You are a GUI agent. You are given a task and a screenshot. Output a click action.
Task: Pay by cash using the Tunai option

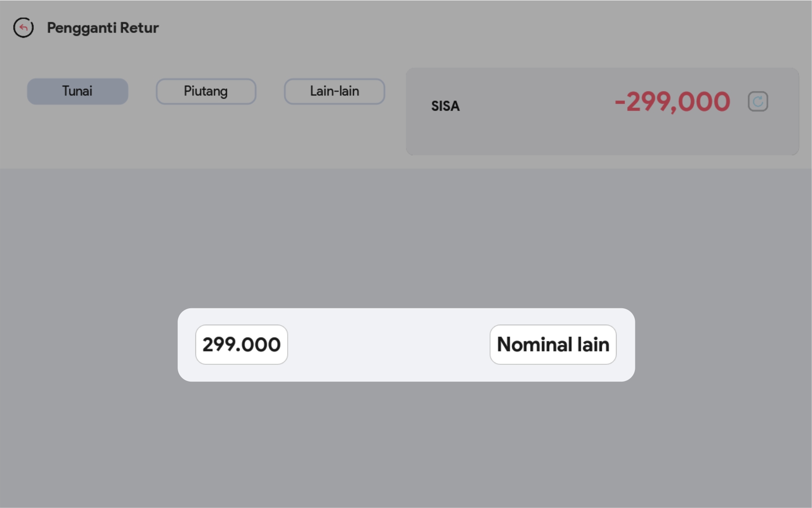(78, 91)
